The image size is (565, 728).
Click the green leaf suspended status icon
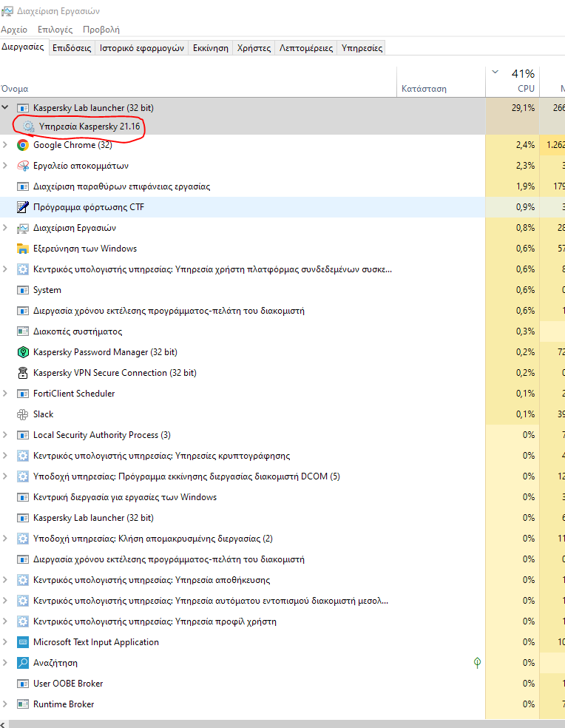coord(477,663)
